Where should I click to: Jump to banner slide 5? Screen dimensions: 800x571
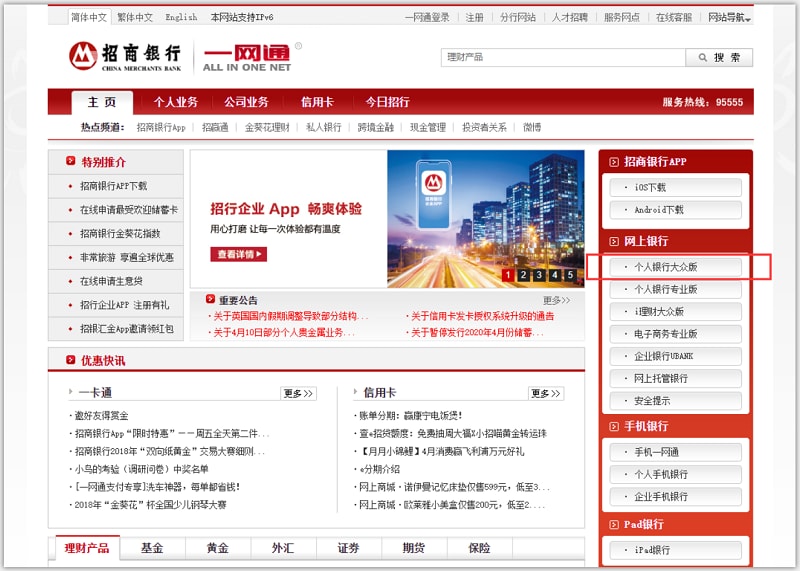pyautogui.click(x=570, y=275)
